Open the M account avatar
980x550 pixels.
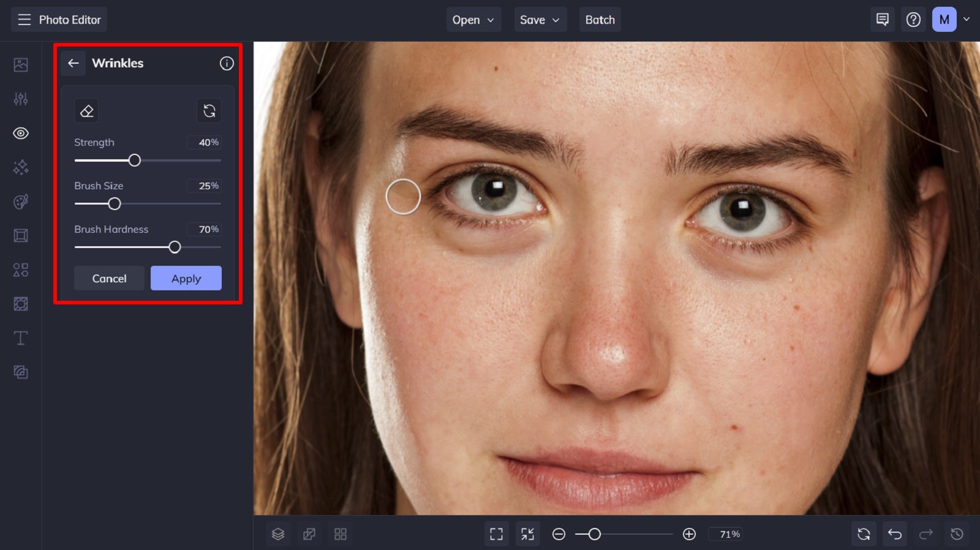pyautogui.click(x=944, y=20)
